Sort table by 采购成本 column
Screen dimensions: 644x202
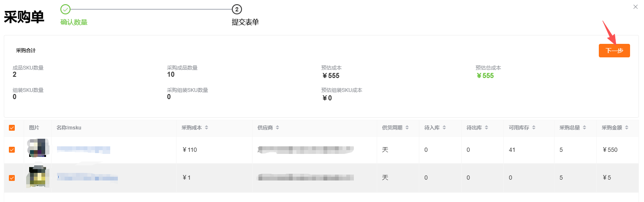(x=207, y=128)
